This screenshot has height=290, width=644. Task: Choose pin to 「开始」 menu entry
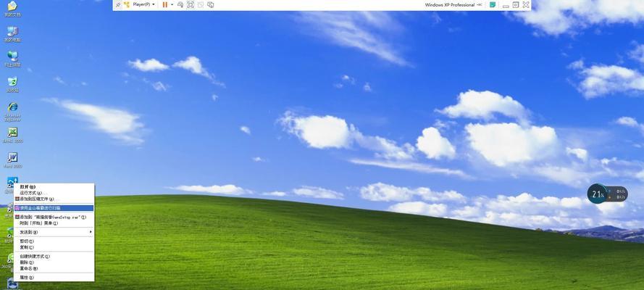tap(54, 223)
